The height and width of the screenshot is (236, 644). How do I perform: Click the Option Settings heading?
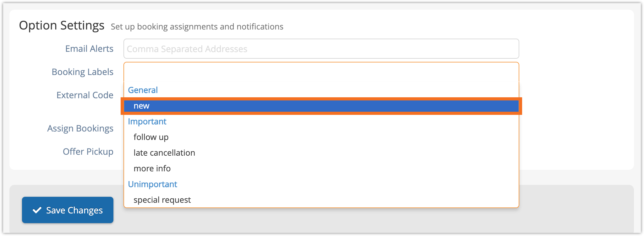(x=62, y=25)
